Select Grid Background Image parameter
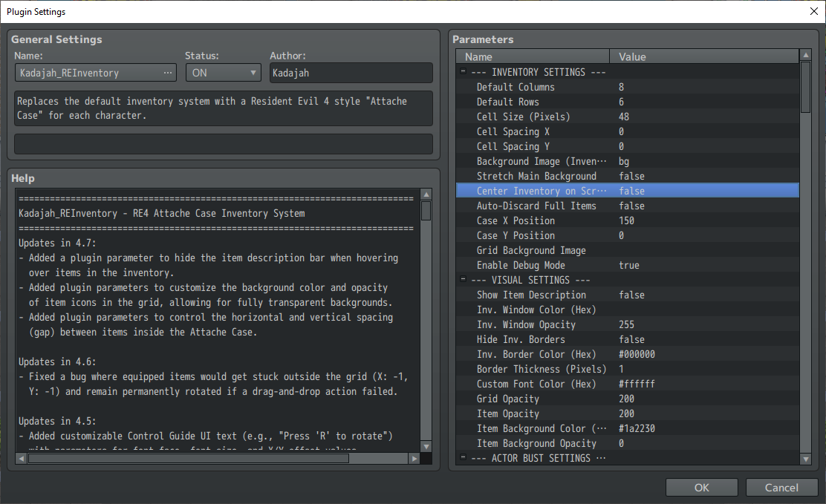Screen dimensions: 826x504 coord(628,250)
